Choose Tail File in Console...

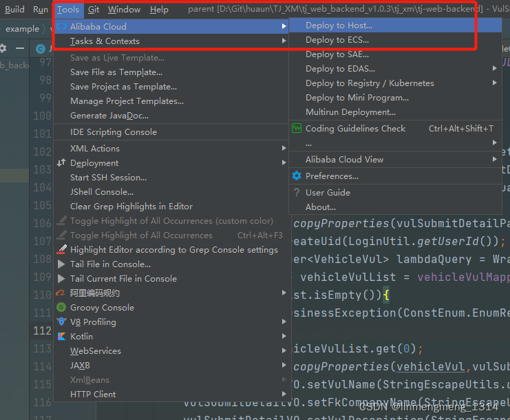pos(171,264)
